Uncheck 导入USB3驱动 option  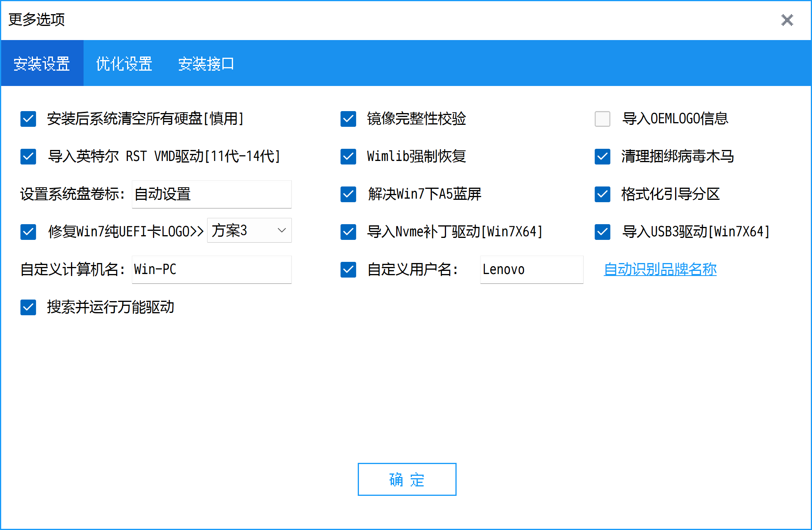tap(602, 232)
